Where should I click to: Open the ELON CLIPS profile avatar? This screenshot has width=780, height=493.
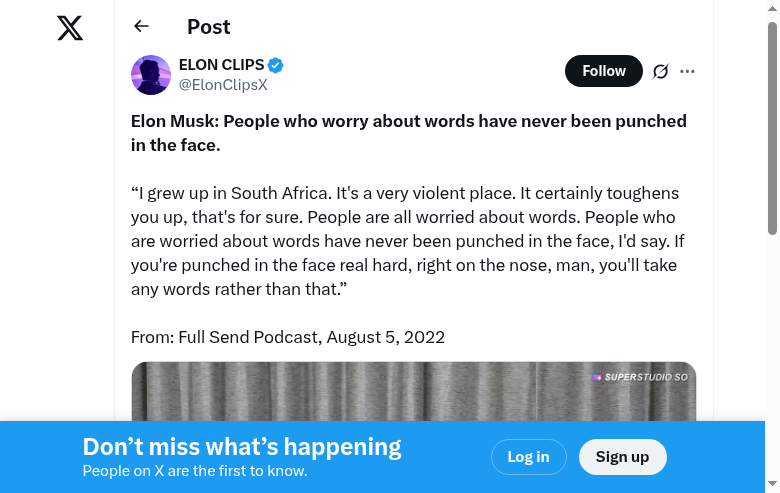151,75
